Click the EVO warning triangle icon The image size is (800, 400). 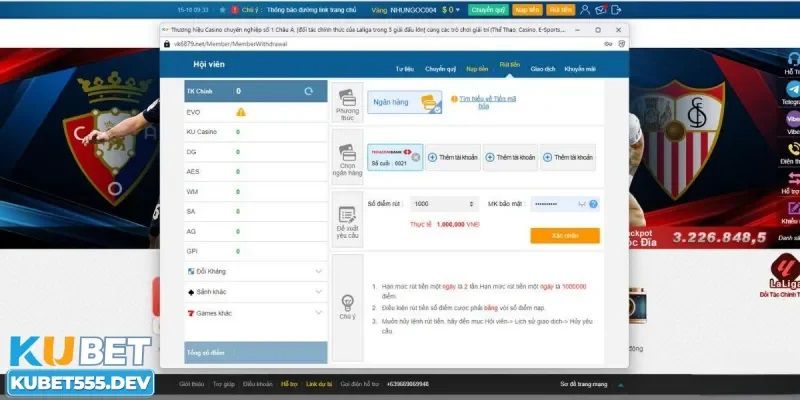click(240, 111)
